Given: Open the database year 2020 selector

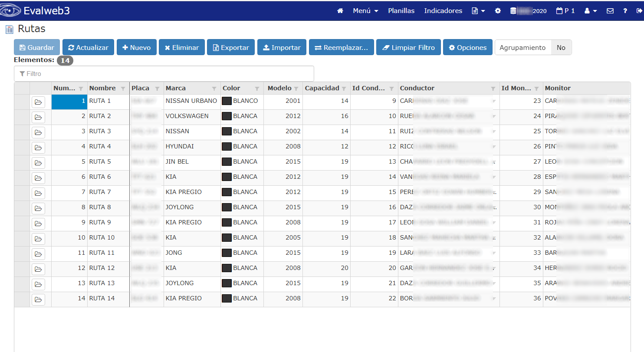Looking at the screenshot, I should coord(528,11).
